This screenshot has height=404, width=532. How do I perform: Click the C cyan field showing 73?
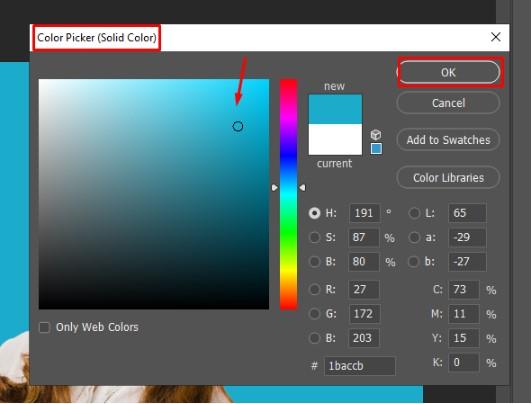(464, 289)
